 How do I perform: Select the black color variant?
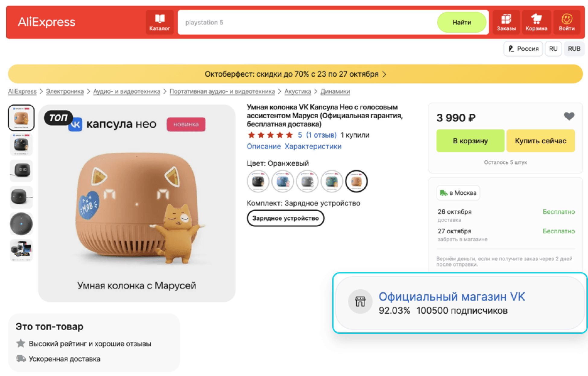[258, 181]
